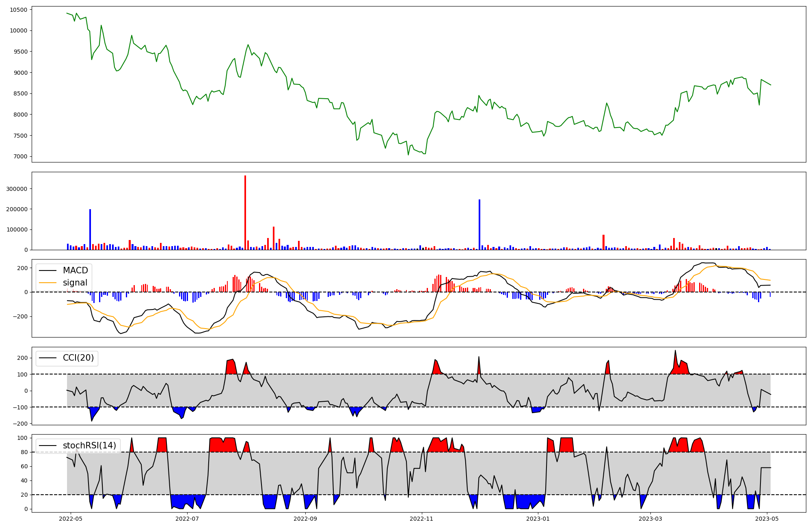Click the 2023-01 x-axis date label
Viewport: 812px width, 528px height.
tap(538, 519)
